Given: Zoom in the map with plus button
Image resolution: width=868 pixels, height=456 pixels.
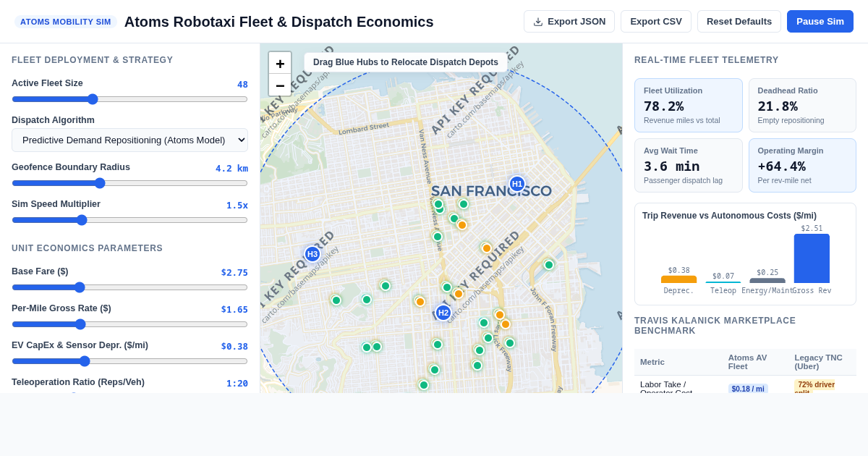Looking at the screenshot, I should pos(280,63).
